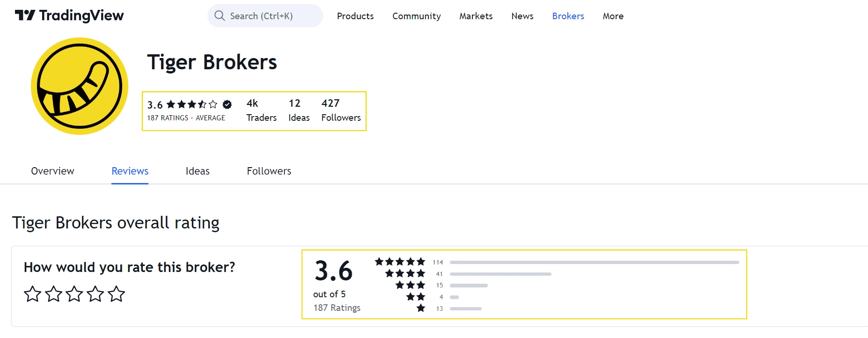This screenshot has width=868, height=338.
Task: Click the search magnifier icon
Action: click(220, 16)
